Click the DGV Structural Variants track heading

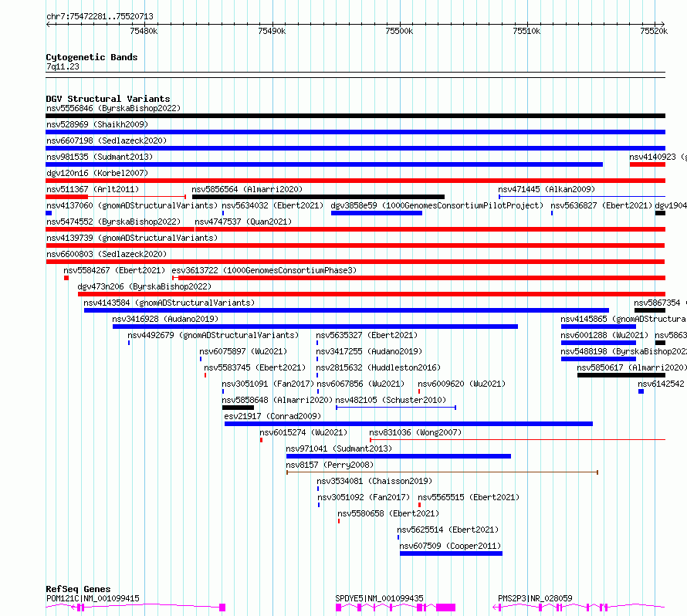(x=108, y=99)
